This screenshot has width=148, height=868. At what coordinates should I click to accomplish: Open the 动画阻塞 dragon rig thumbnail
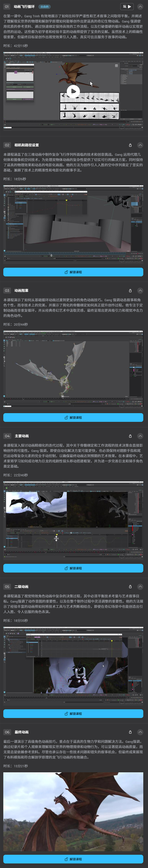[x=73, y=370]
